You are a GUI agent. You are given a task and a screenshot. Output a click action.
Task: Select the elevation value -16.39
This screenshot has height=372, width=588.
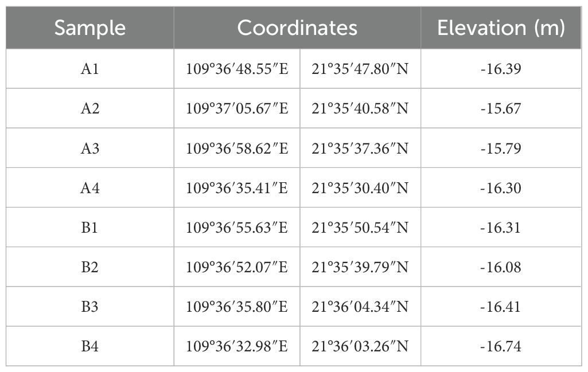tap(501, 69)
